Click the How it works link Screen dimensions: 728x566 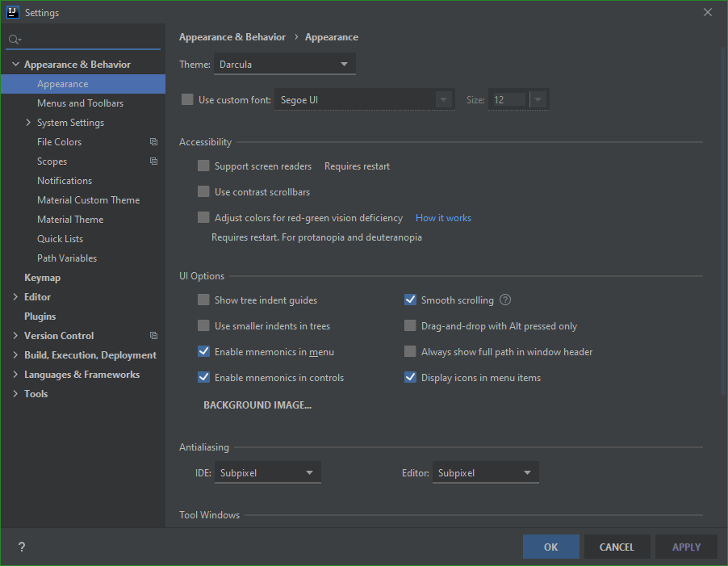tap(443, 217)
